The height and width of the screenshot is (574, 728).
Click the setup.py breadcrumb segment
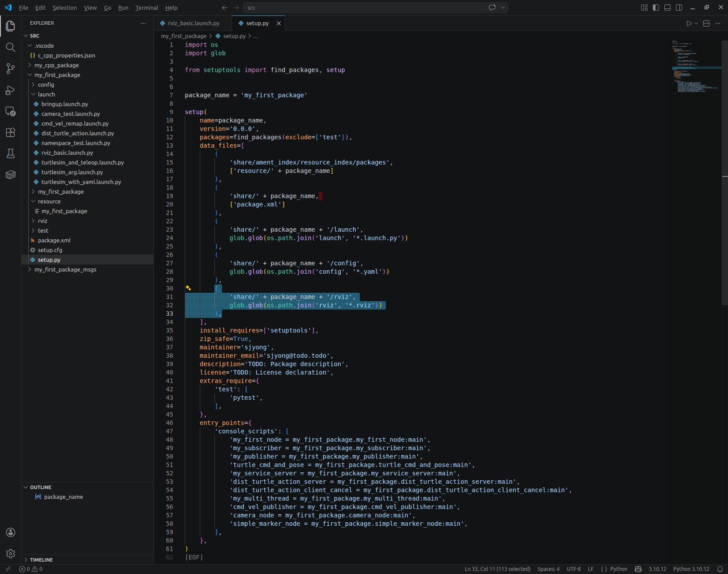point(234,36)
